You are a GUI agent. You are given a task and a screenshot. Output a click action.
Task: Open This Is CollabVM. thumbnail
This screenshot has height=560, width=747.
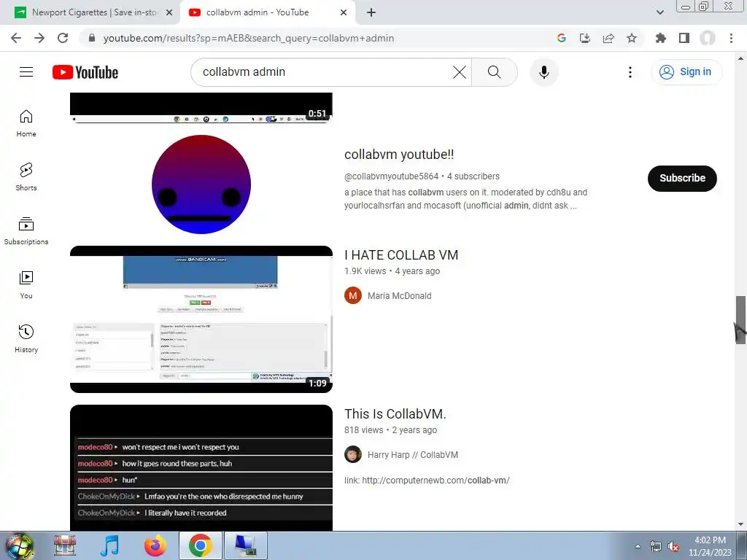tap(201, 467)
